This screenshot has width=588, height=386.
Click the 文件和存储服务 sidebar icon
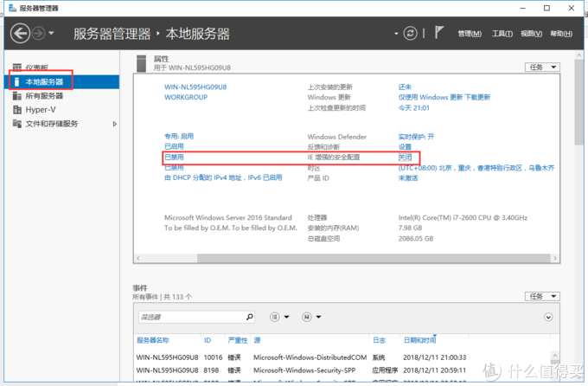tap(17, 124)
